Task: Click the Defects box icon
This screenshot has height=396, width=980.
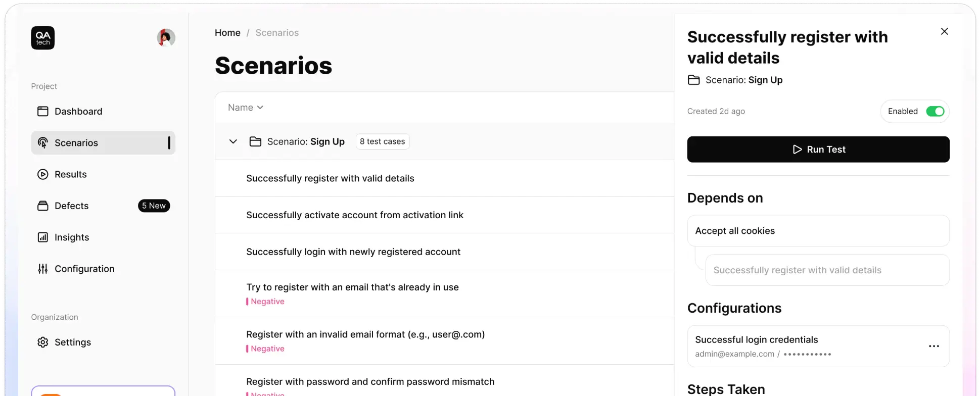Action: tap(43, 206)
